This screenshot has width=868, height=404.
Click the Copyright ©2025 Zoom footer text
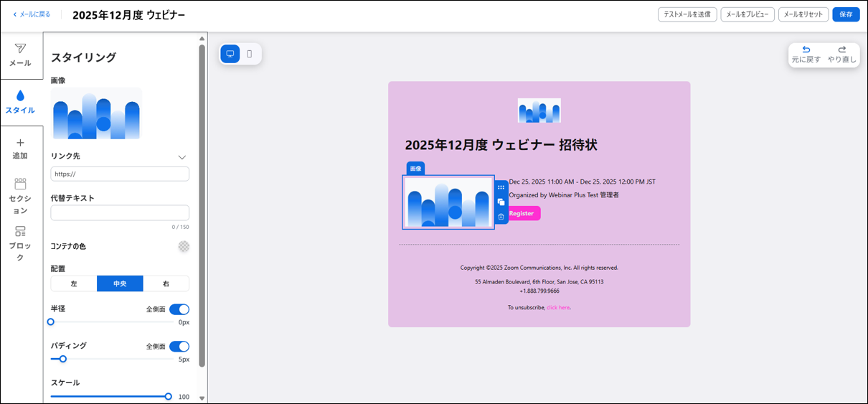pos(539,268)
